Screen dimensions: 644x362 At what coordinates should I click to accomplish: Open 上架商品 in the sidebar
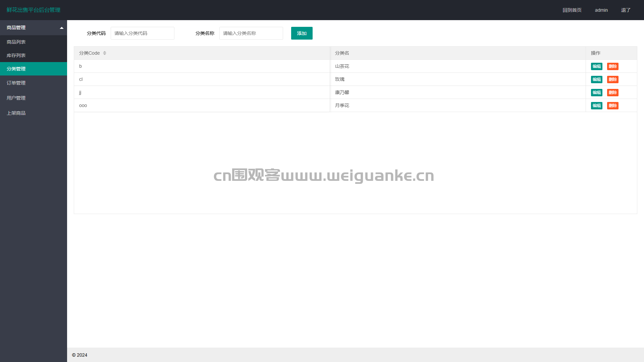click(x=34, y=113)
